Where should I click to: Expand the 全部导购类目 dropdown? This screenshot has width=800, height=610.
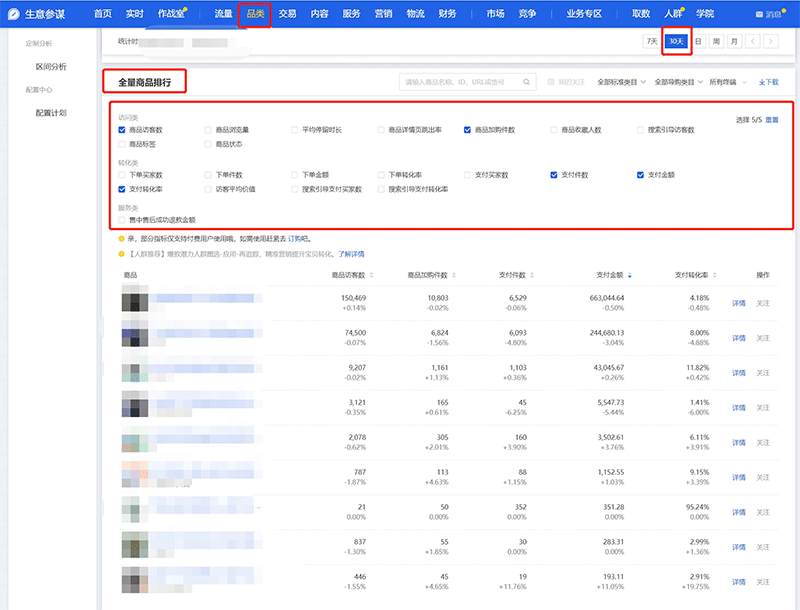[678, 82]
